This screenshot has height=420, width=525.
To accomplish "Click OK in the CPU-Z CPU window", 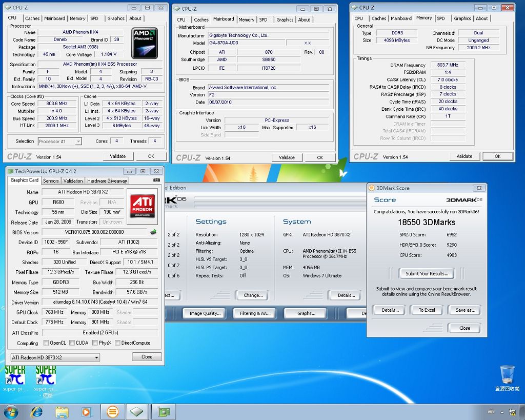I will [151, 156].
